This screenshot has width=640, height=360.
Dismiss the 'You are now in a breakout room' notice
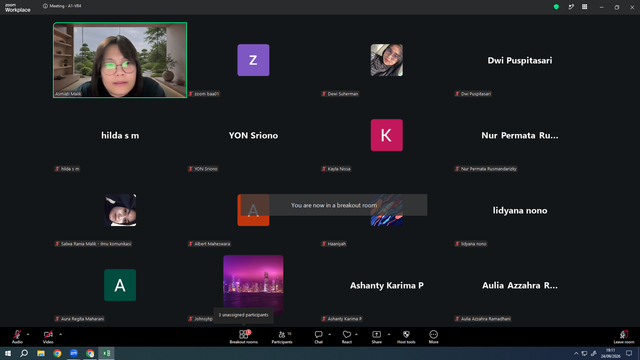pos(334,205)
